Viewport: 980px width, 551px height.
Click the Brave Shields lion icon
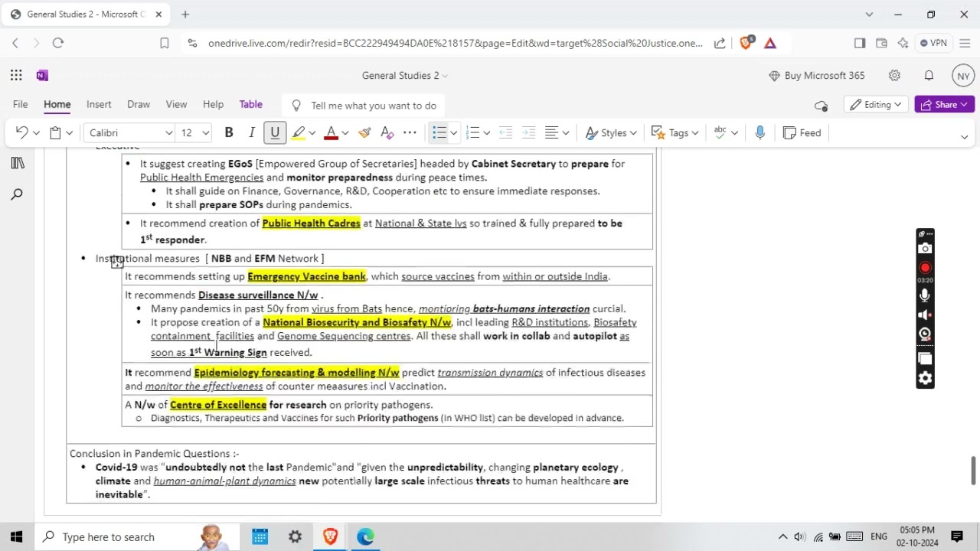click(746, 43)
